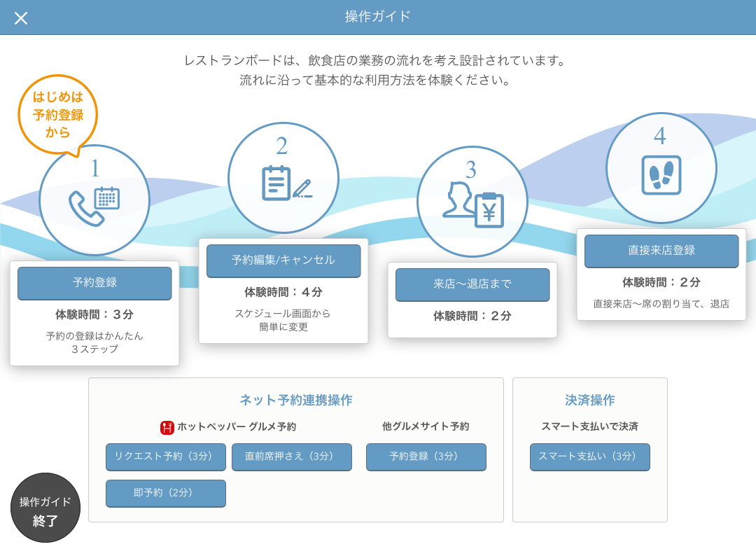The height and width of the screenshot is (556, 756).
Task: Close the guide with the X icon
Action: click(x=21, y=18)
